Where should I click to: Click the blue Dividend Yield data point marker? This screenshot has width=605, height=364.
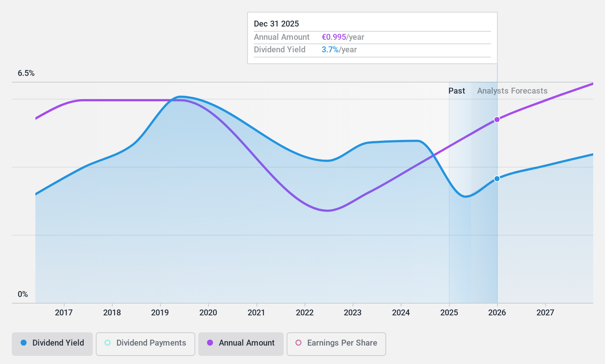coord(497,179)
